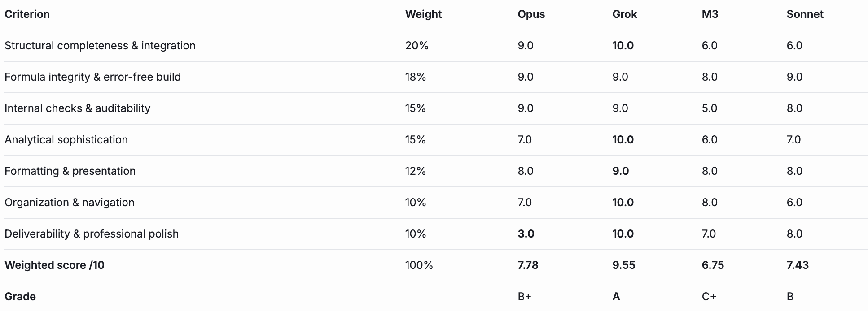This screenshot has width=868, height=311.
Task: Select Sonnet's grade B cell
Action: pos(790,297)
